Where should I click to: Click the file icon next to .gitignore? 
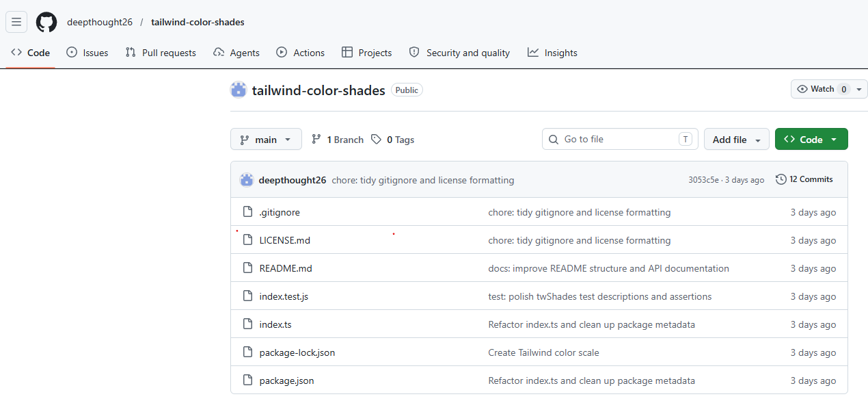click(x=248, y=212)
